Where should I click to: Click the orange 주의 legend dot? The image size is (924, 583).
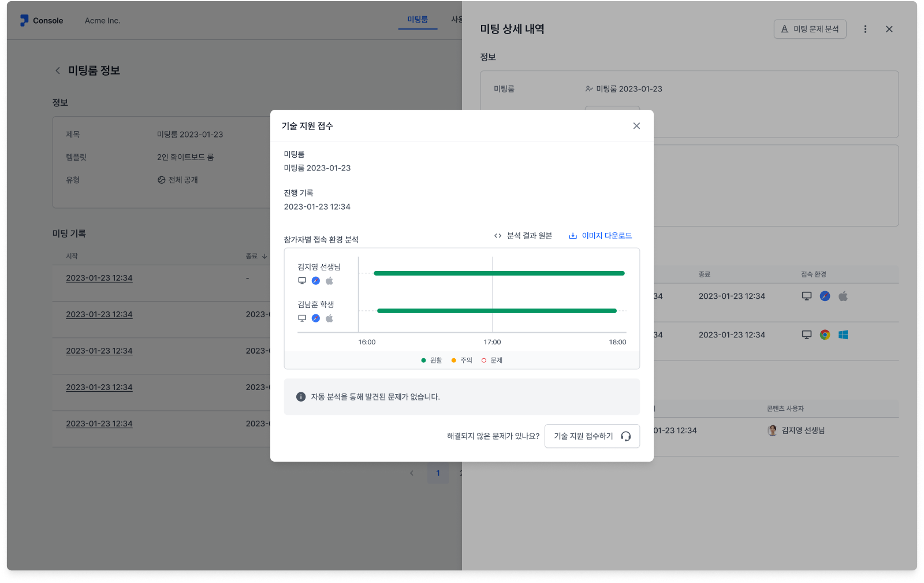[454, 361]
